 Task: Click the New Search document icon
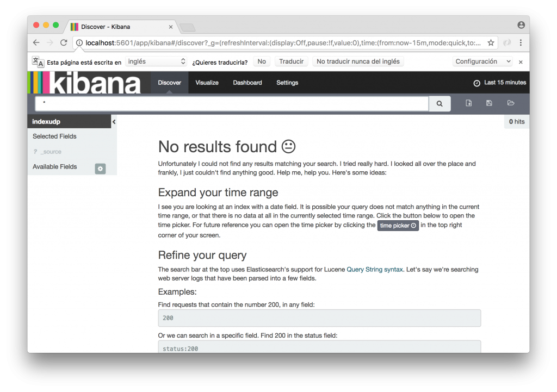pyautogui.click(x=468, y=103)
